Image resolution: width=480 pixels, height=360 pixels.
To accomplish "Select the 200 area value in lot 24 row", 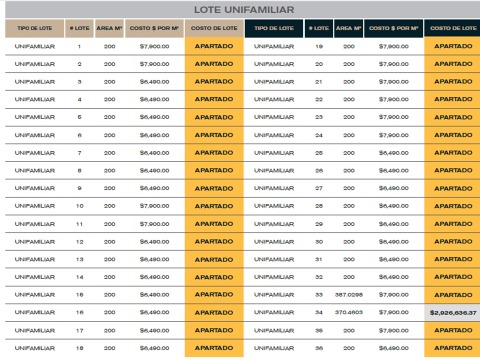I will pyautogui.click(x=349, y=135).
